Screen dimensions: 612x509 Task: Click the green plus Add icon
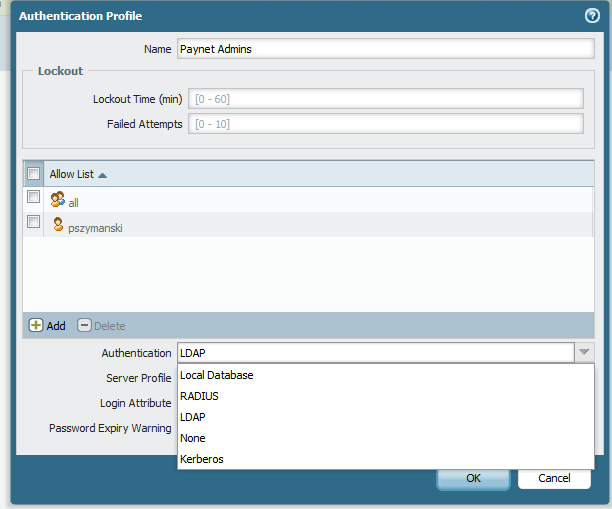tap(36, 325)
